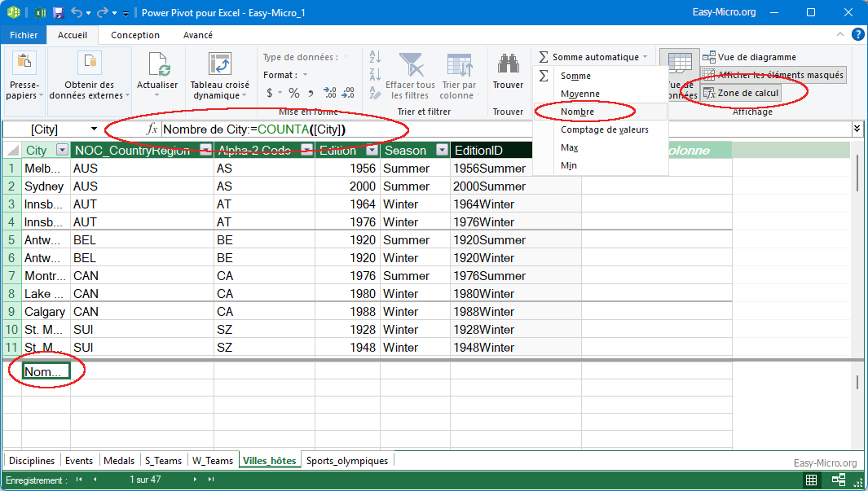The width and height of the screenshot is (868, 491).
Task: Switch to the Medals sheet tab
Action: [118, 460]
